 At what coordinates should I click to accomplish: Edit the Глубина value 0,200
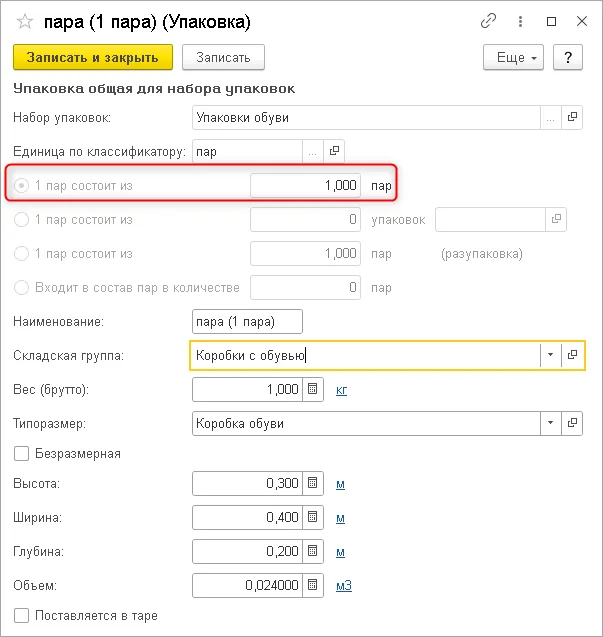247,551
